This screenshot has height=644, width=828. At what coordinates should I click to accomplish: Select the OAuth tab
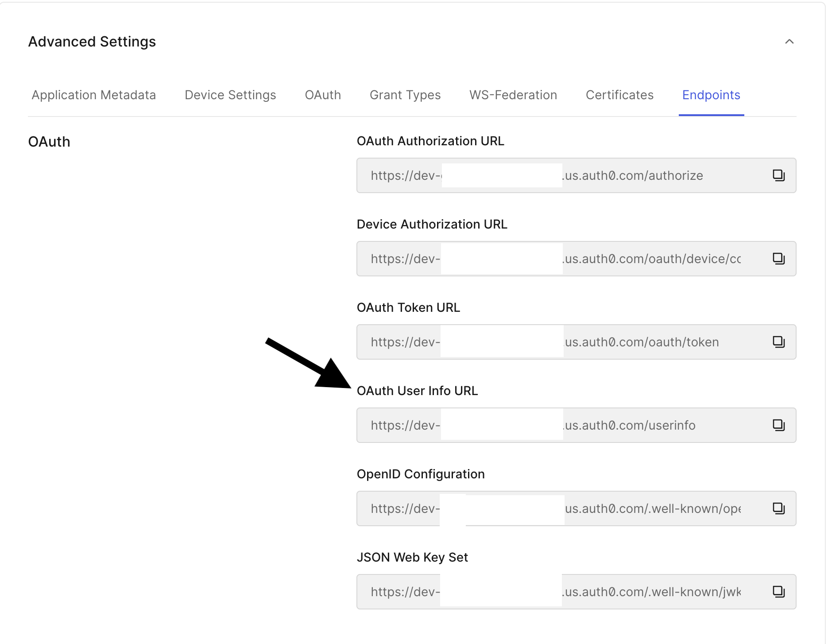323,95
